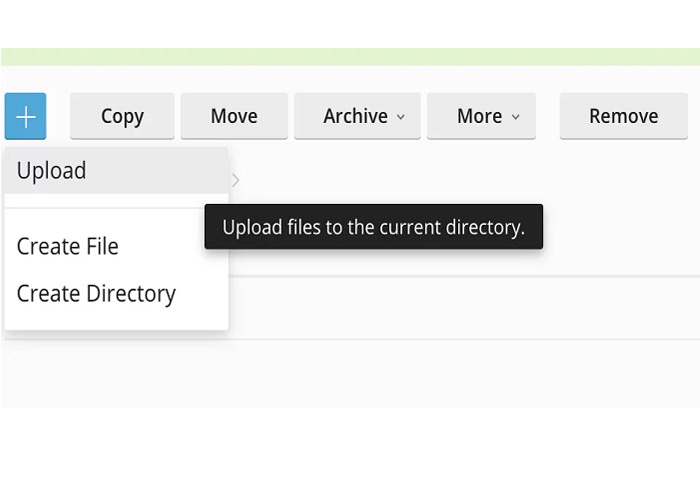Click the Upload files tooltip
This screenshot has height=500, width=700.
coord(373,227)
